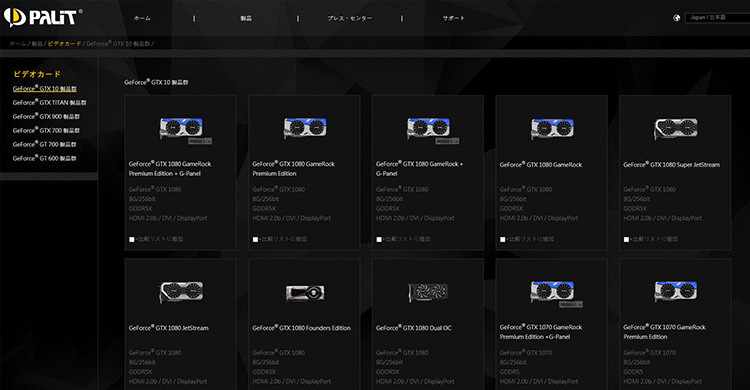Select GeForce GTX TITAN series in sidebar
Image resolution: width=750 pixels, height=390 pixels.
50,102
